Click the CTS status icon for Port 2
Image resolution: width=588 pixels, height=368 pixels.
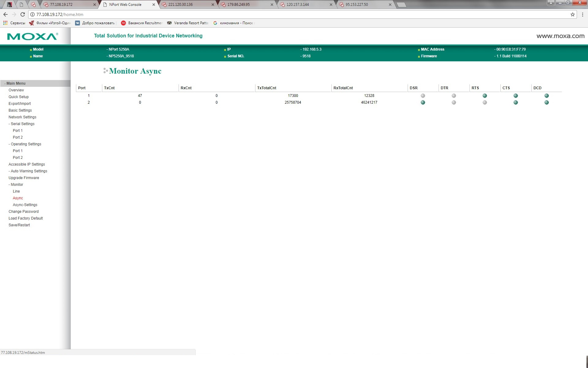click(x=516, y=102)
